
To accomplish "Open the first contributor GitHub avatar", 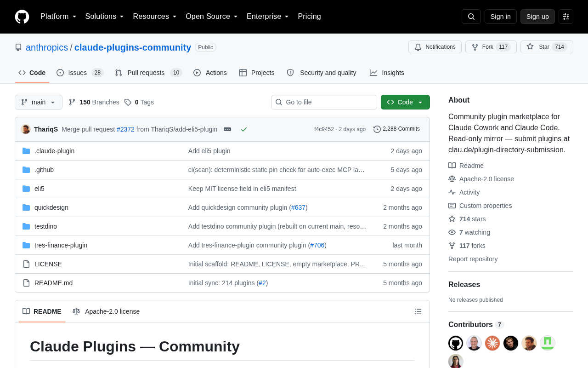I will pyautogui.click(x=456, y=343).
